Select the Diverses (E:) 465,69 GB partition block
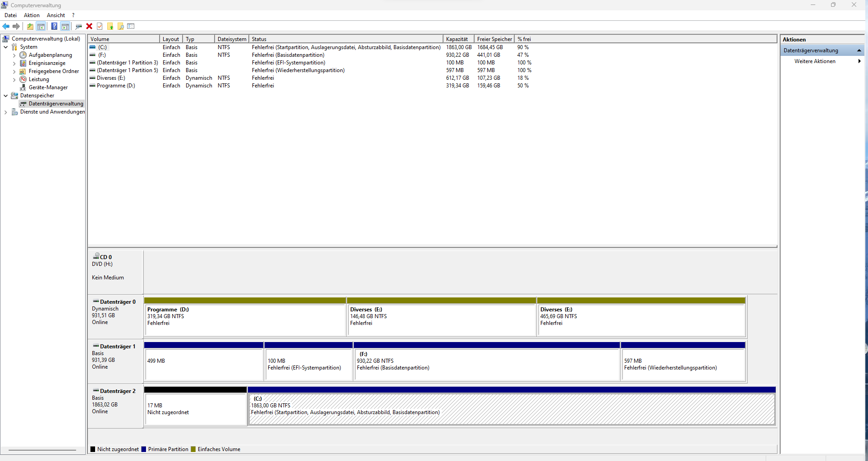This screenshot has width=868, height=461. click(642, 317)
